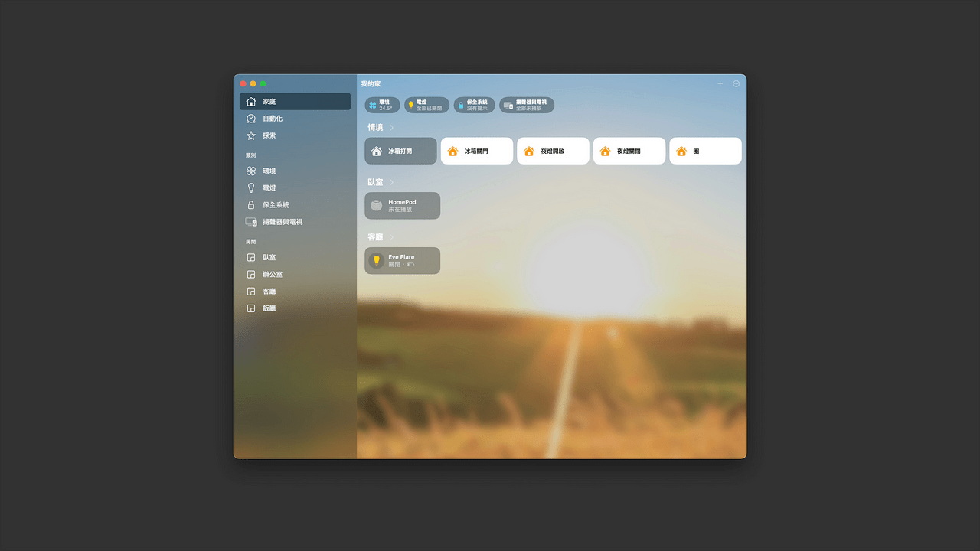Click the lock icon in 保全系統 chip
This screenshot has width=980, height=551.
pyautogui.click(x=461, y=105)
